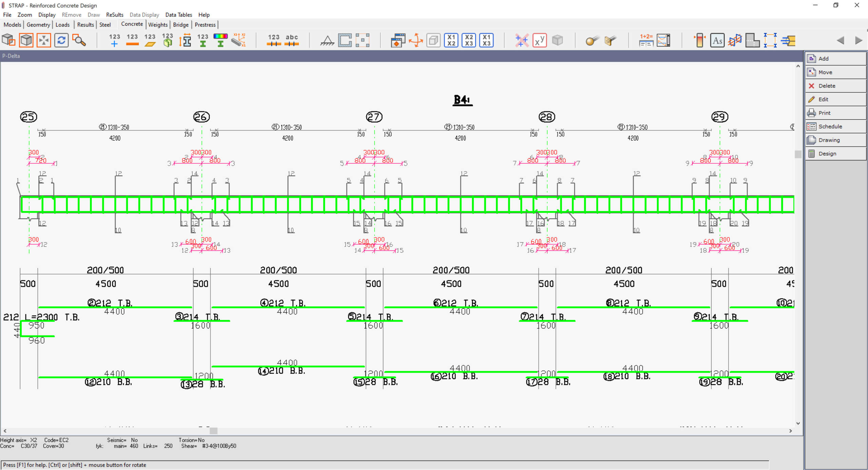Click the 'As' reinforcement area icon
Viewport: 868px width, 470px height.
tap(717, 41)
